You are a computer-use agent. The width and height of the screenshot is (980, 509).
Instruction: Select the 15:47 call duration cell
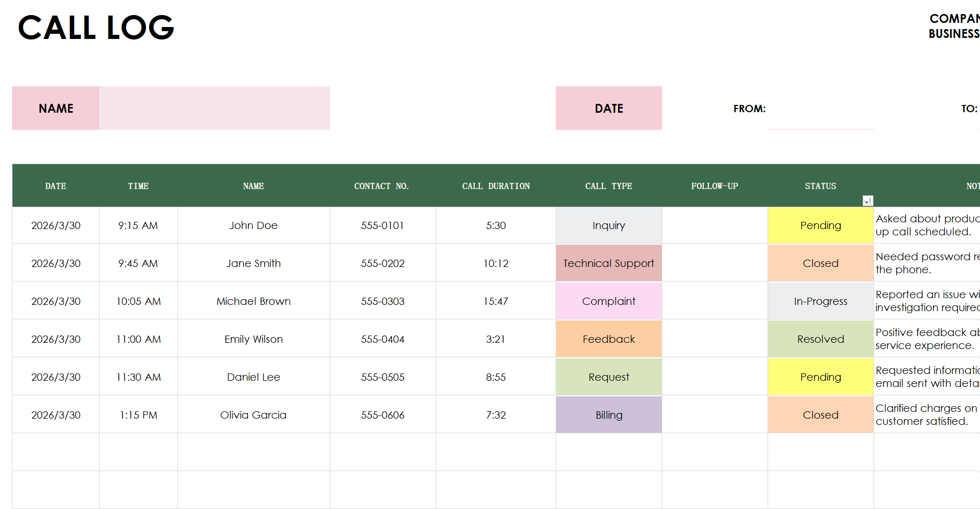pos(496,301)
